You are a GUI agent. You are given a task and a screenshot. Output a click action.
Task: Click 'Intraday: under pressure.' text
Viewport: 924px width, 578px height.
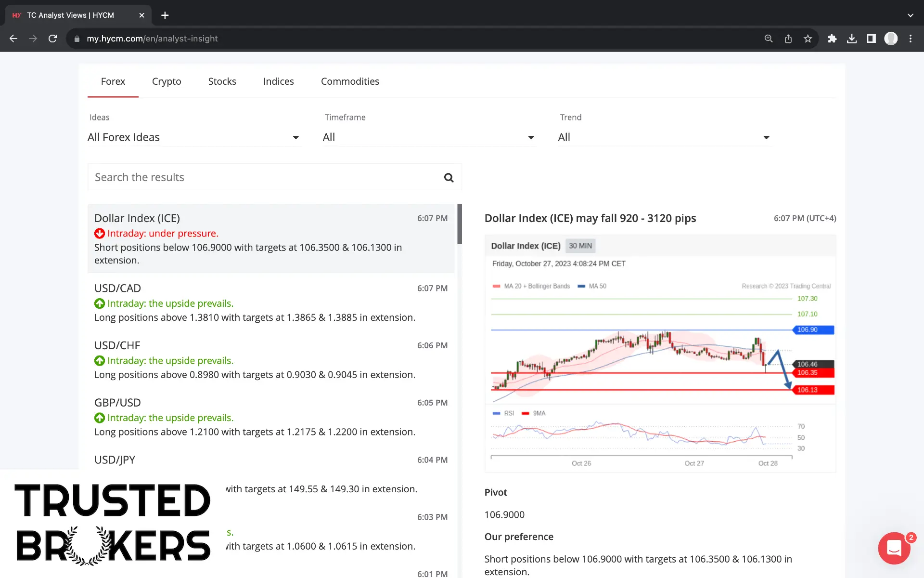tap(163, 234)
